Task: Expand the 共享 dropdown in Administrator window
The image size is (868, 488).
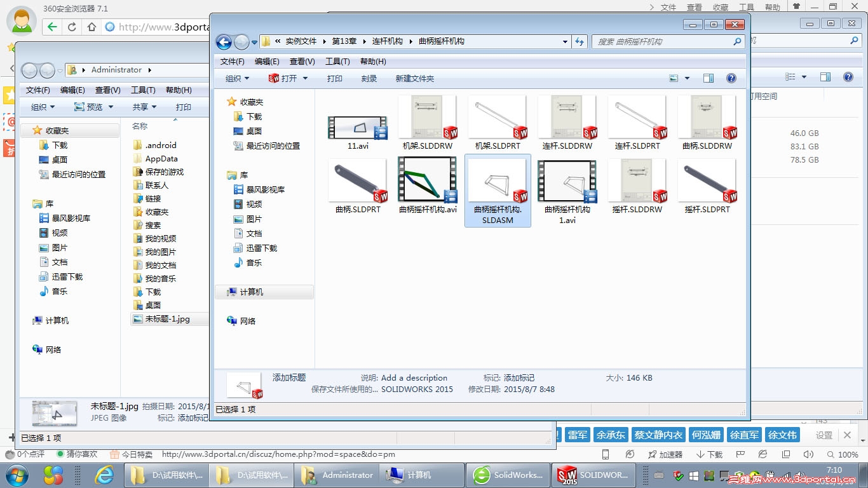Action: (145, 107)
